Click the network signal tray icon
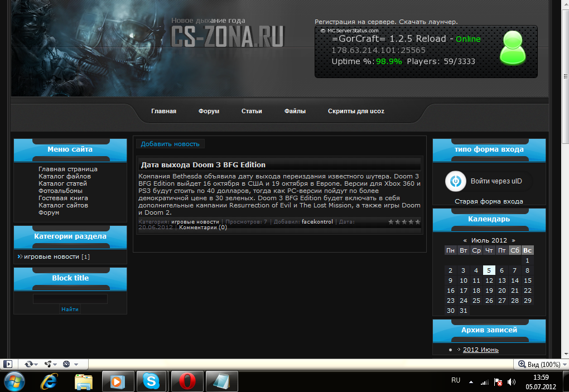569x392 pixels. [x=484, y=382]
